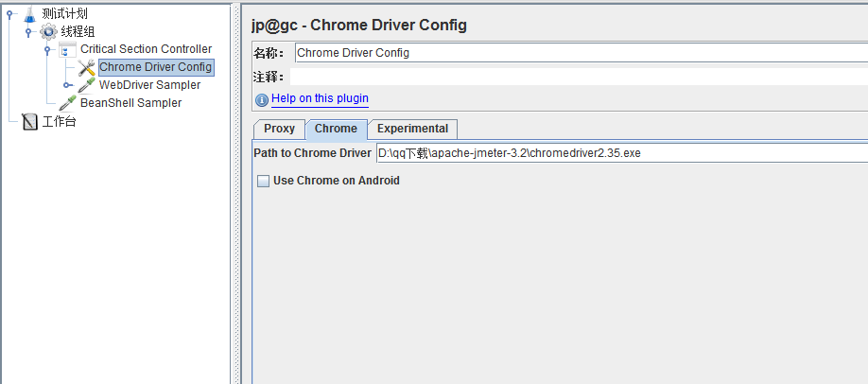This screenshot has width=868, height=384.
Task: Select the Chrome tab
Action: point(336,129)
